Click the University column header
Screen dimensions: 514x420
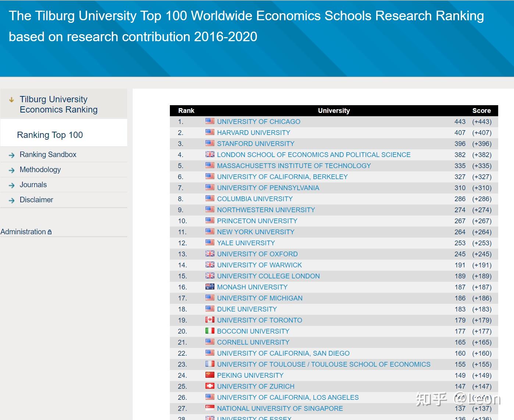tap(334, 111)
